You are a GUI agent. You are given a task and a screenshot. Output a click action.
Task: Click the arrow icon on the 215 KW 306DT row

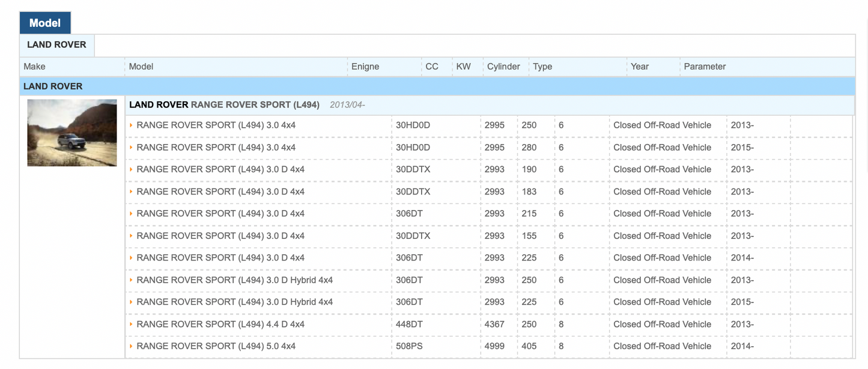coord(131,214)
